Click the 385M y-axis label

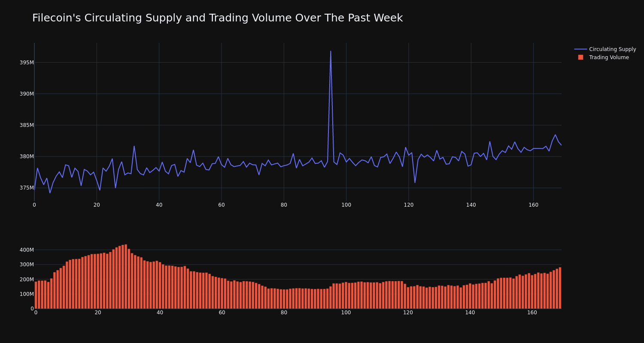[x=27, y=125]
